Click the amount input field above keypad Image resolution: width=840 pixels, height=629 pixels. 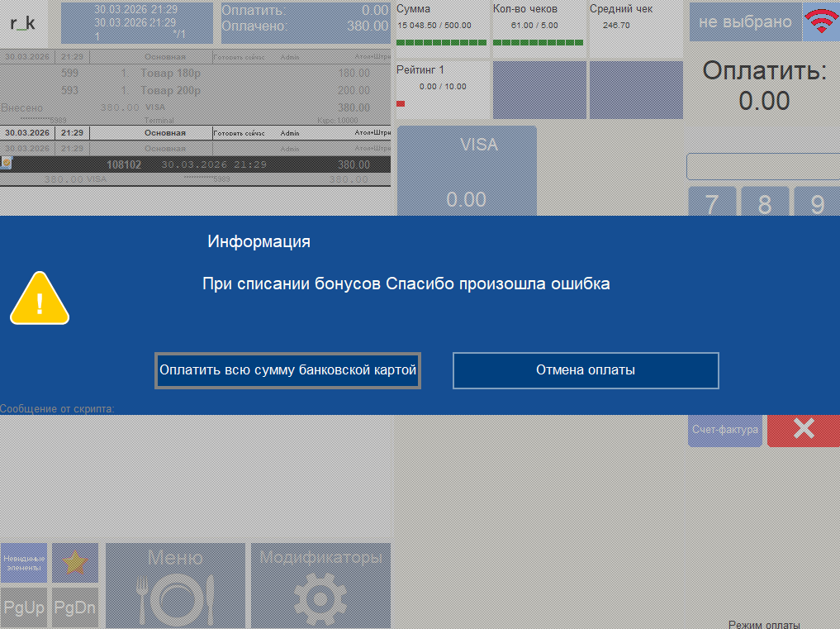point(762,166)
